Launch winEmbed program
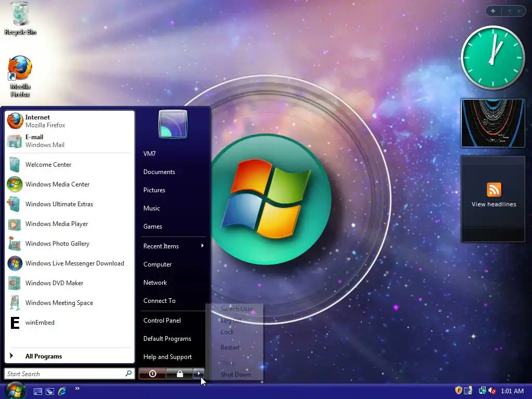 [x=70, y=323]
